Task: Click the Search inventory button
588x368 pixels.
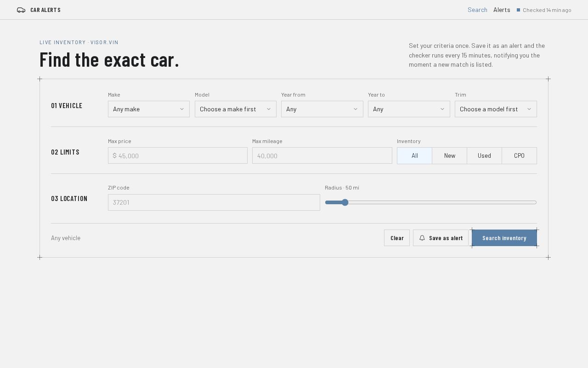Action: tap(504, 238)
